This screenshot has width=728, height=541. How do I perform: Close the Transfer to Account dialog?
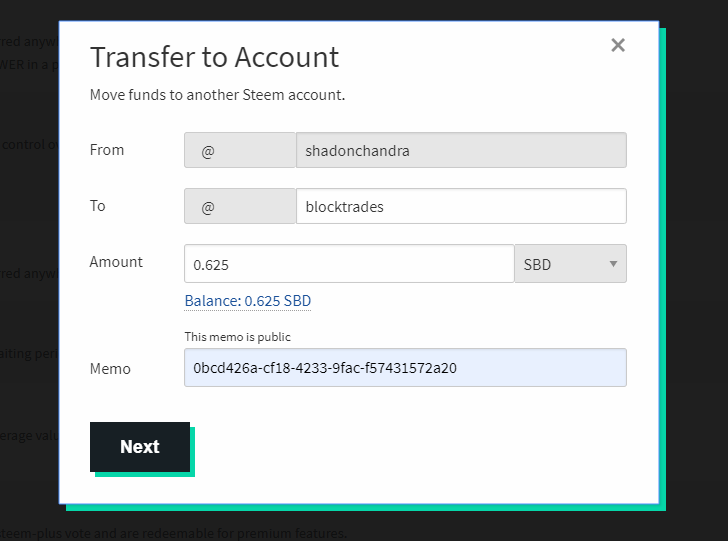[618, 45]
